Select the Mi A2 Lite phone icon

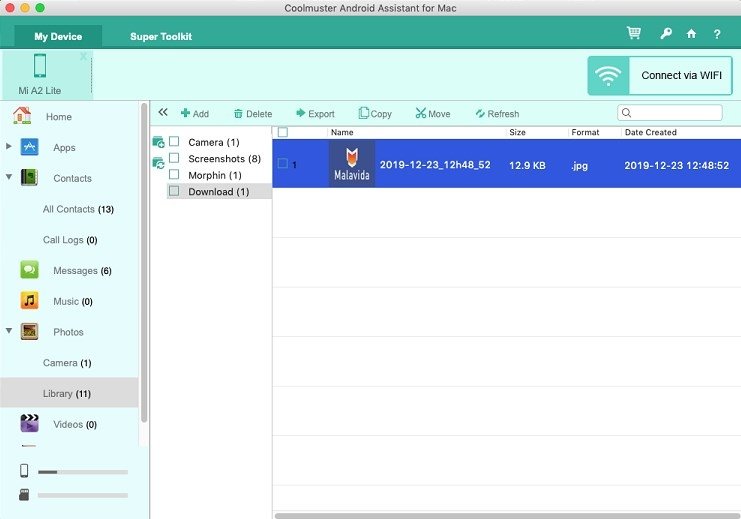pos(40,65)
